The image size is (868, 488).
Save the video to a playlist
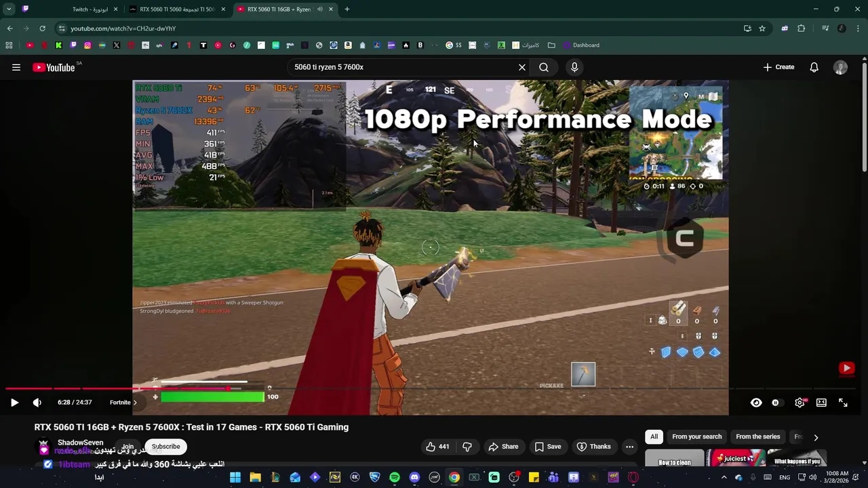point(547,447)
